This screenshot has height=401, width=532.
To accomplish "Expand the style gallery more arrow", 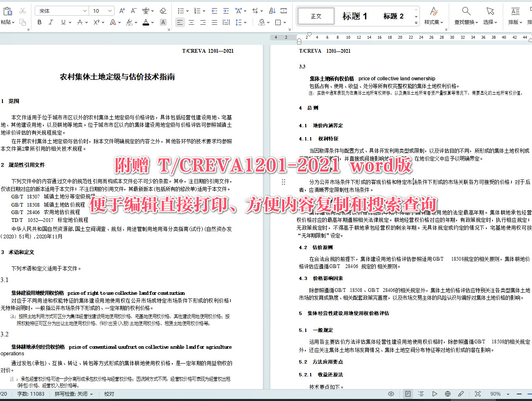I will point(416,23).
